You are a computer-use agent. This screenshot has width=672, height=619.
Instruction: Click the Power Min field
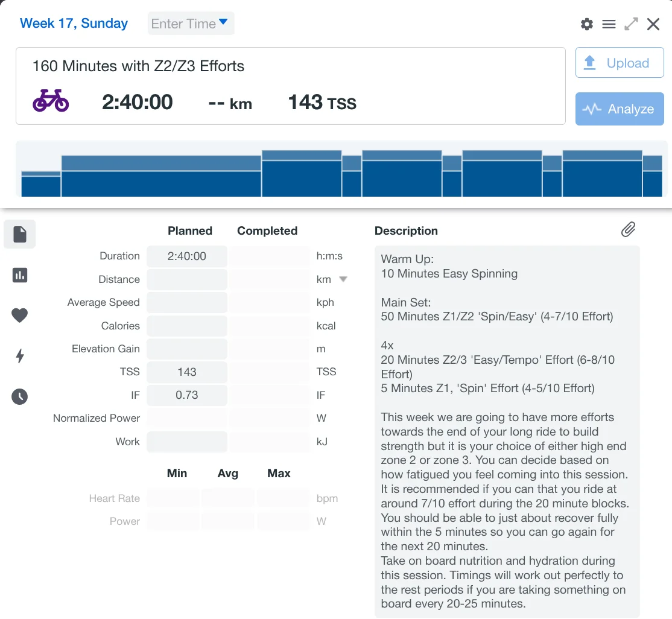[x=173, y=521]
